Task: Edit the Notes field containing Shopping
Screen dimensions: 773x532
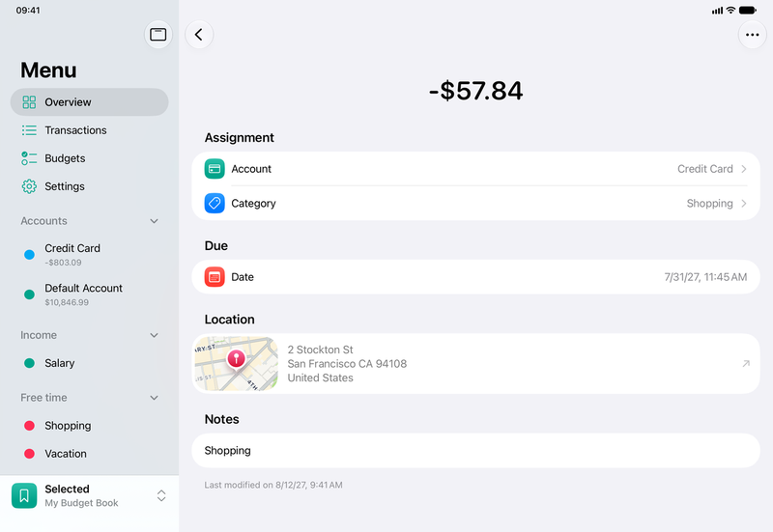Action: pos(475,451)
